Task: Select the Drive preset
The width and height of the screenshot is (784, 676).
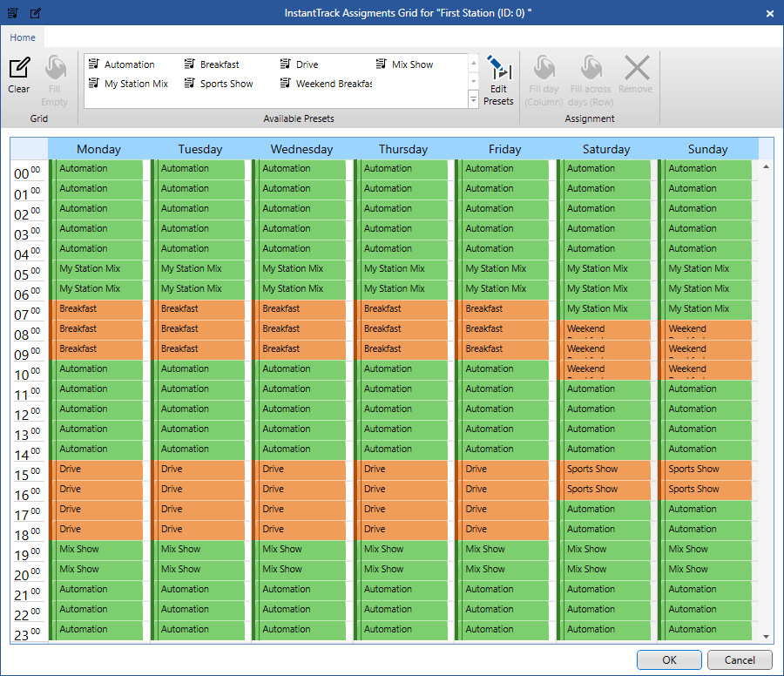Action: (x=300, y=64)
